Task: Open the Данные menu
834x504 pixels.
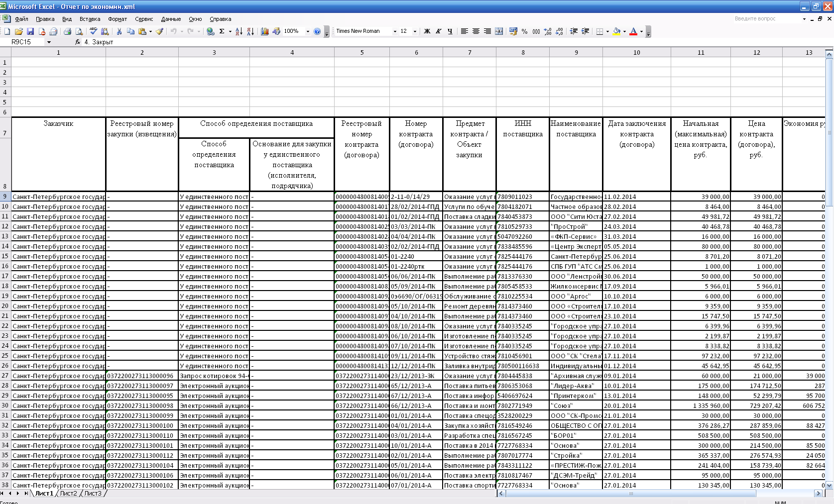Action: click(x=171, y=19)
